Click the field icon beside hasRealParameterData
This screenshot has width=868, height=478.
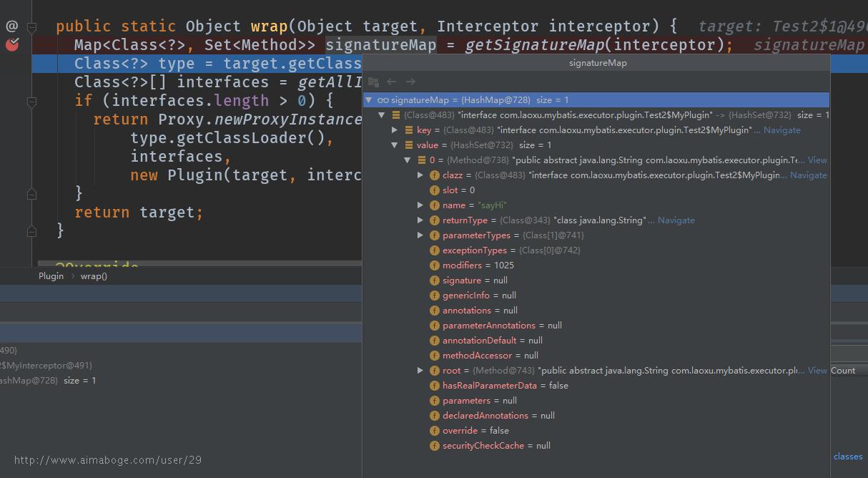click(x=435, y=386)
